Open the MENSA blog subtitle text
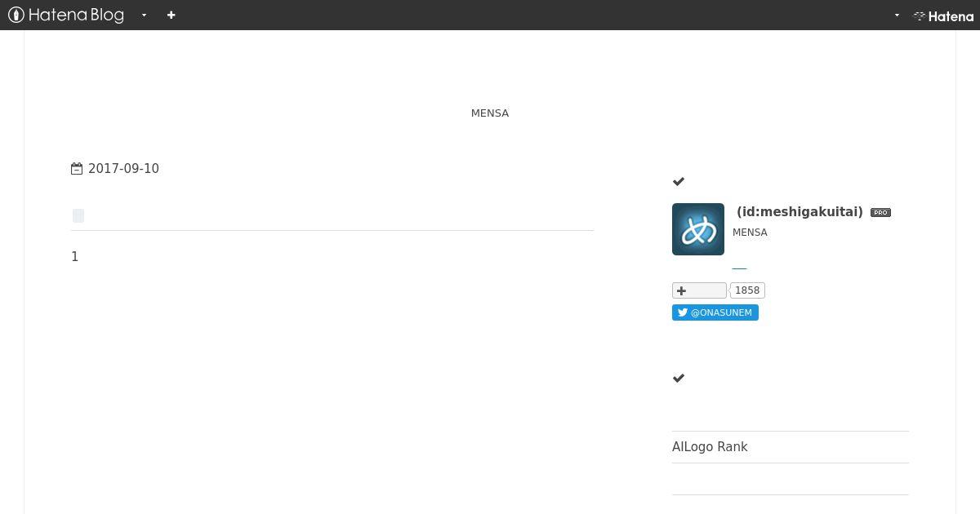This screenshot has height=514, width=980. (490, 113)
